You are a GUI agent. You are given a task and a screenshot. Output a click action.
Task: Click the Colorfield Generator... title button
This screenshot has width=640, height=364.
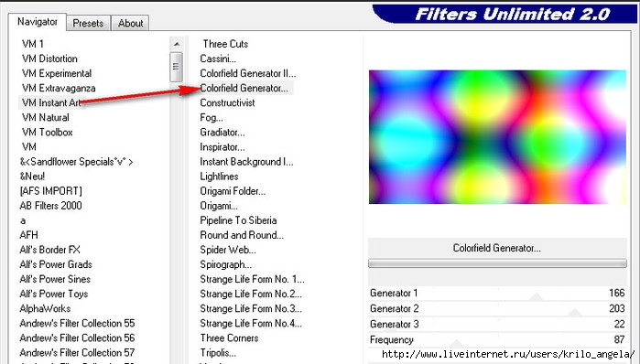tap(497, 248)
